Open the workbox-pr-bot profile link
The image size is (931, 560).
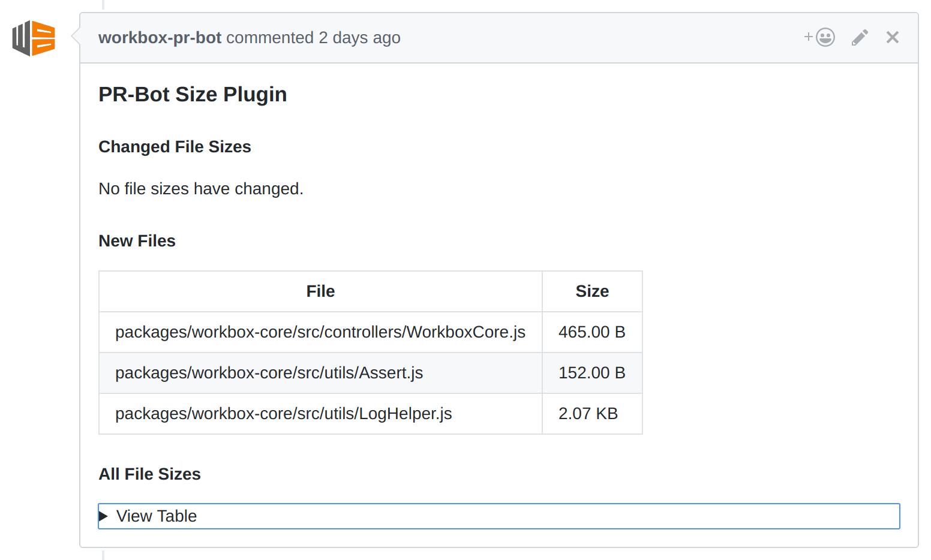click(160, 38)
